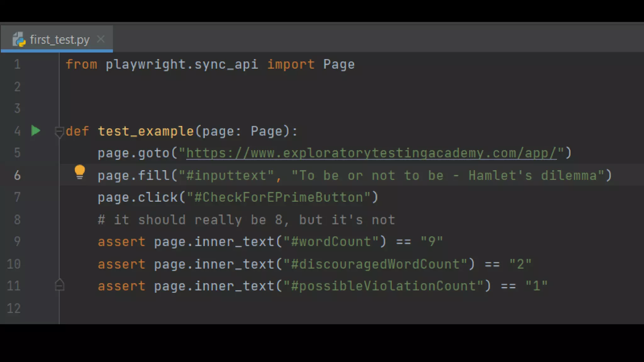This screenshot has width=644, height=362.
Task: Place the cursor on the test_example function name
Action: [146, 131]
